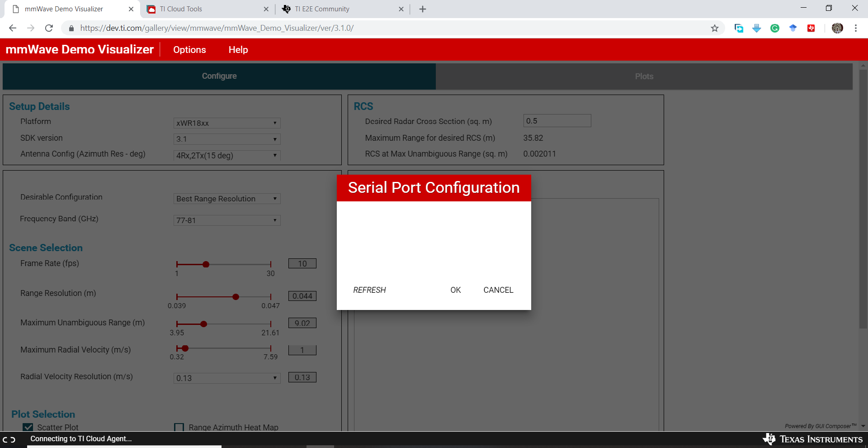Close the mmWave Demo Visualizer tab
868x448 pixels.
[x=131, y=9]
